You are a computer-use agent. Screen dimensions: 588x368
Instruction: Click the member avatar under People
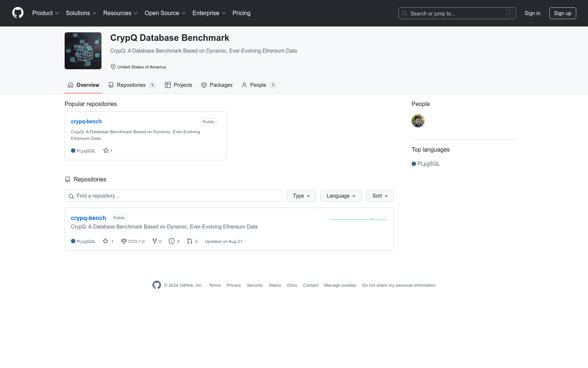418,121
